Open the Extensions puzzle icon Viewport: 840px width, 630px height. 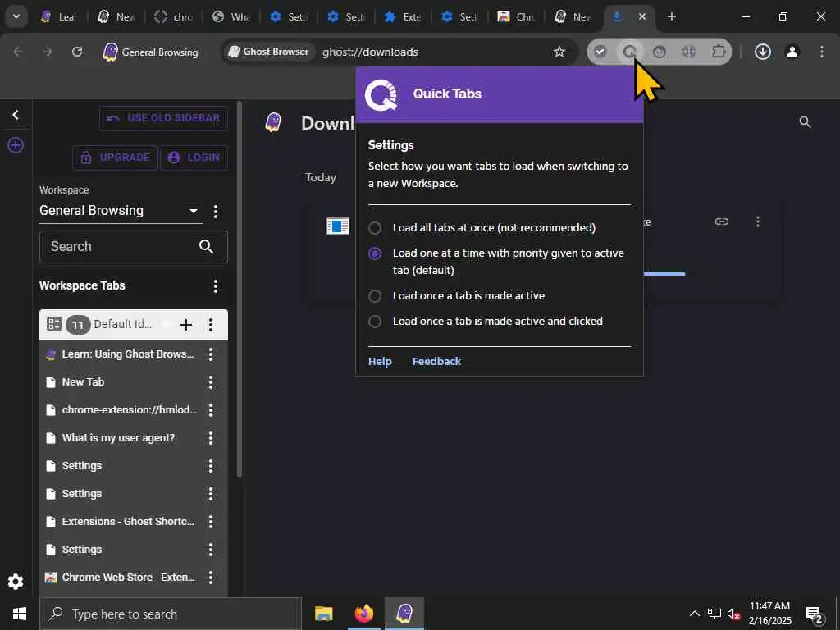(x=719, y=52)
